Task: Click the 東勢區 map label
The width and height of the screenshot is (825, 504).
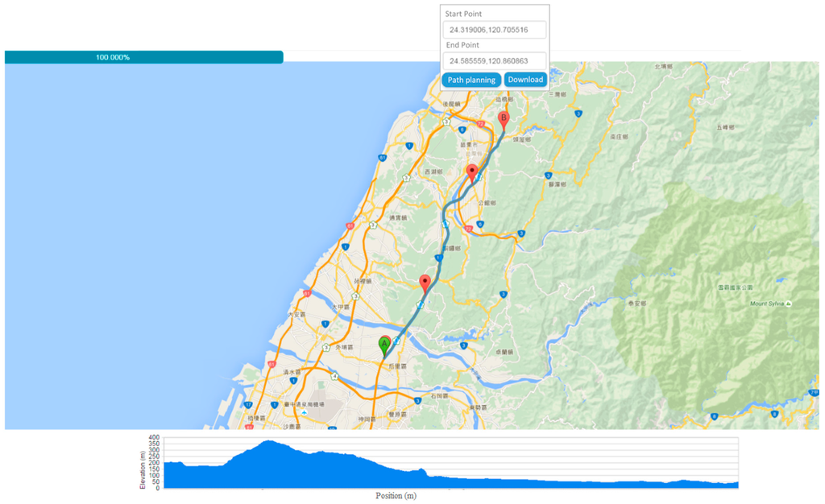Action: [478, 408]
